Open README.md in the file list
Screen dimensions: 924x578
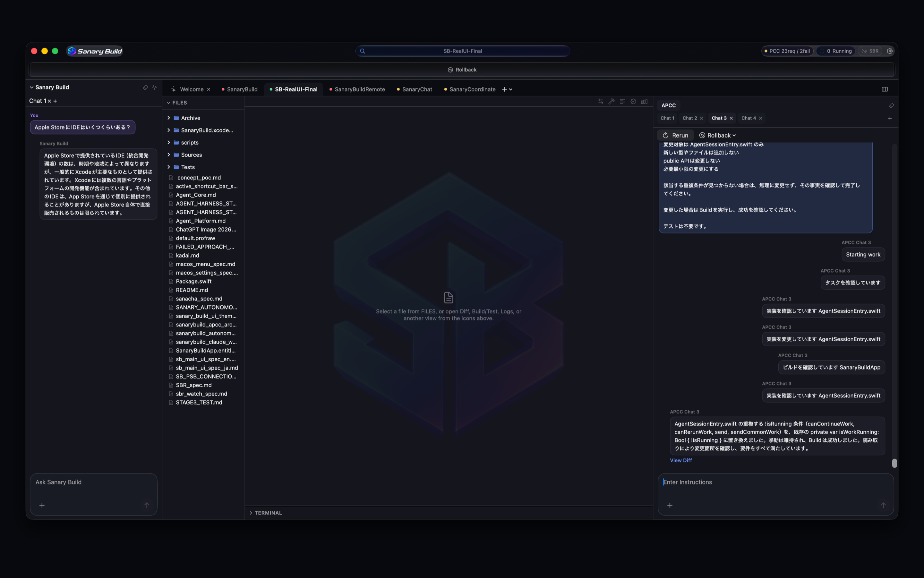pos(192,290)
